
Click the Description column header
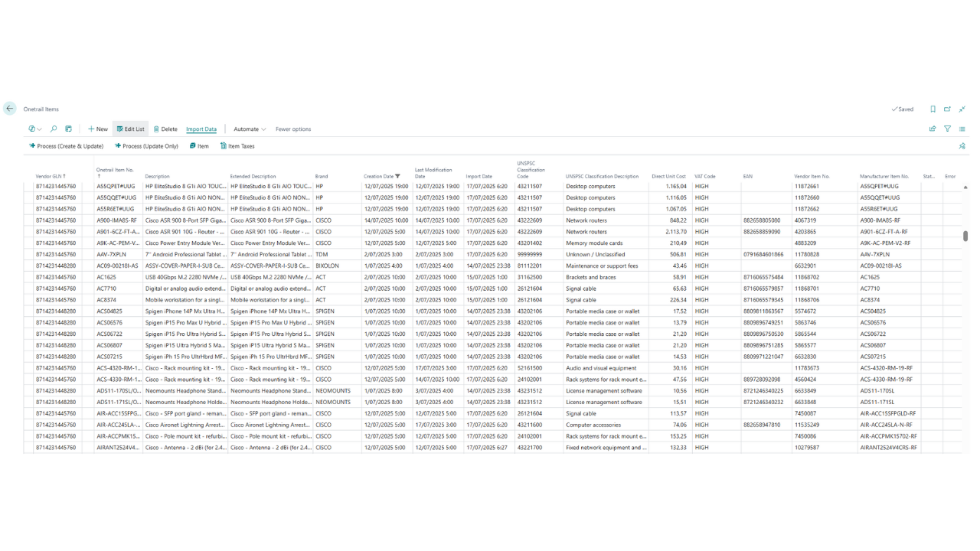[158, 177]
